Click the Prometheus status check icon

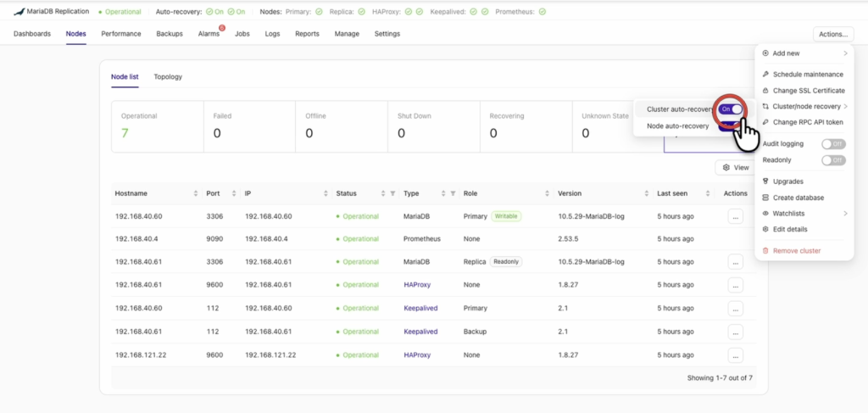(x=542, y=12)
